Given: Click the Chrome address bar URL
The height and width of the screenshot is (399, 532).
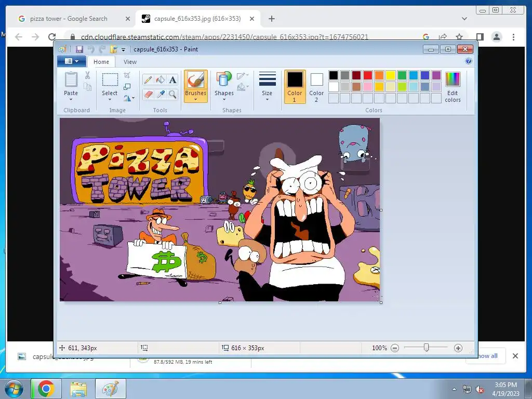Looking at the screenshot, I should (x=224, y=37).
